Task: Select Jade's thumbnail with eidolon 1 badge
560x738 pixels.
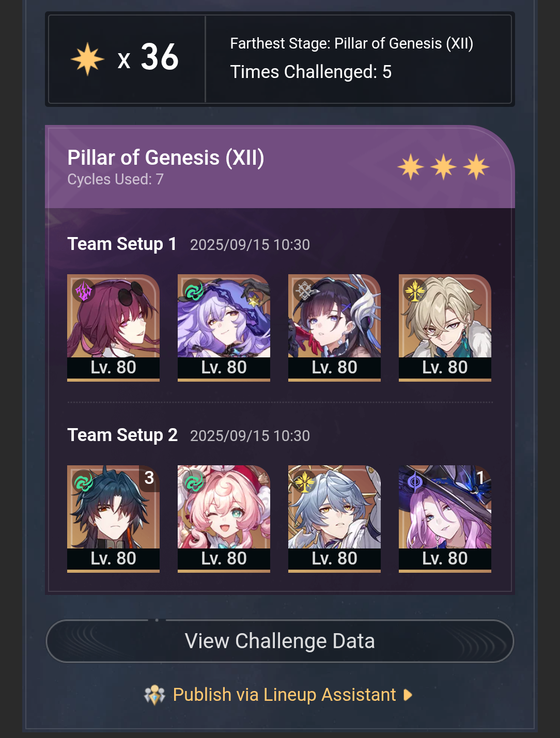Action: (x=445, y=519)
